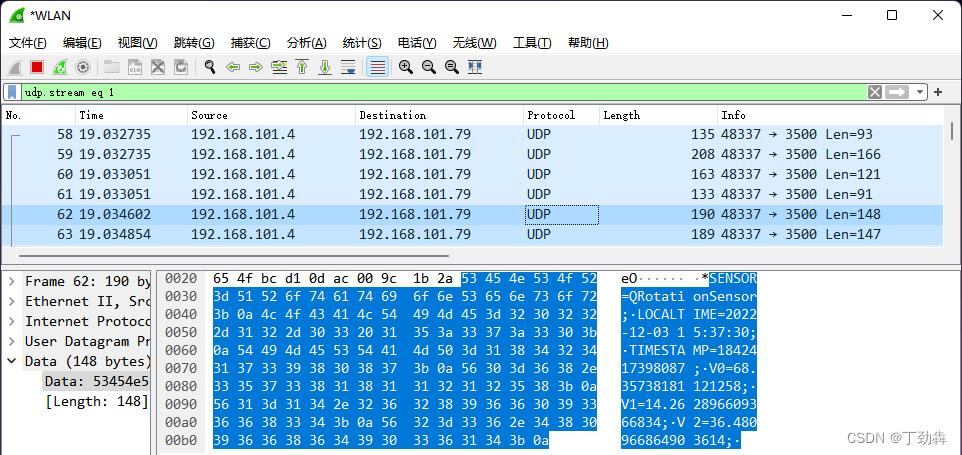This screenshot has height=455, width=962.
Task: Open the 跳转(G) menu
Action: tap(194, 43)
